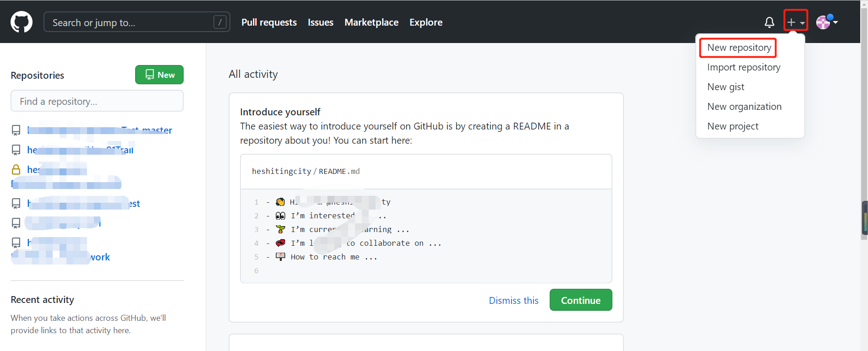The width and height of the screenshot is (868, 351).
Task: Click repo icon beside 01Trail repository
Action: [x=16, y=150]
